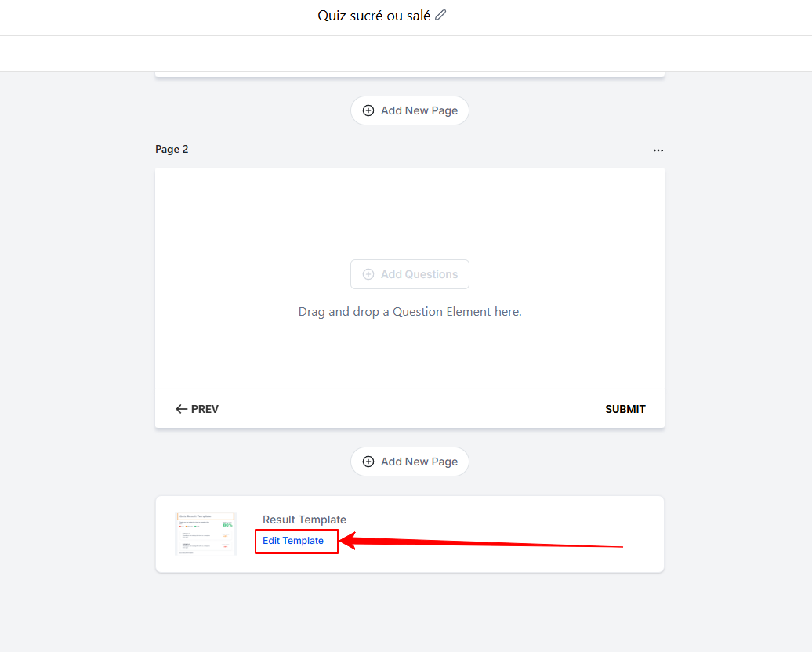The image size is (812, 652).
Task: Open the Page 2 three-dot options menu
Action: [x=658, y=150]
